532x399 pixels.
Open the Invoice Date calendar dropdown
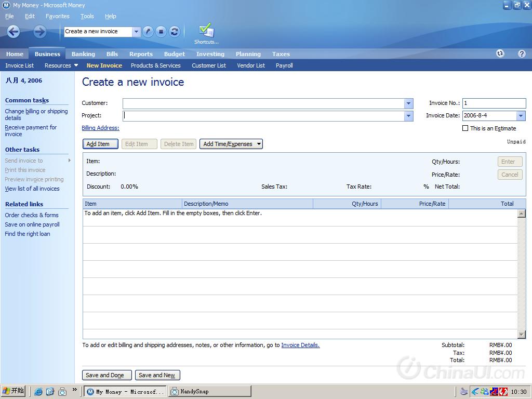coord(521,116)
